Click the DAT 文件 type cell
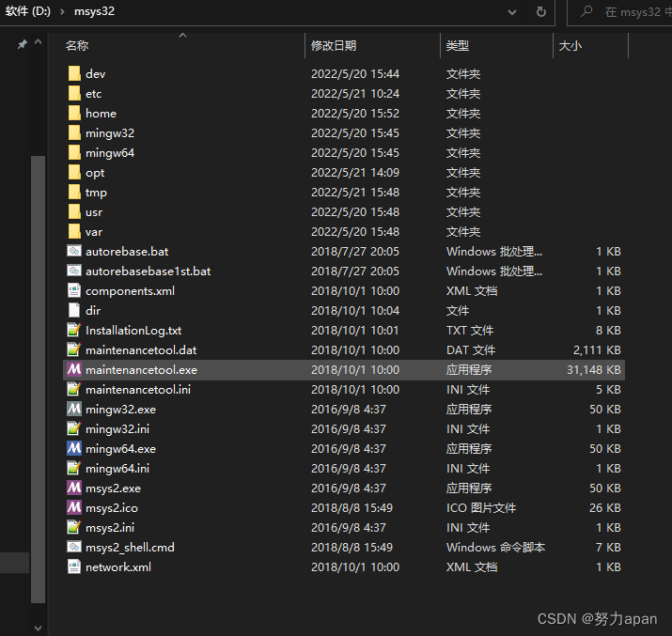672x636 pixels. (471, 349)
